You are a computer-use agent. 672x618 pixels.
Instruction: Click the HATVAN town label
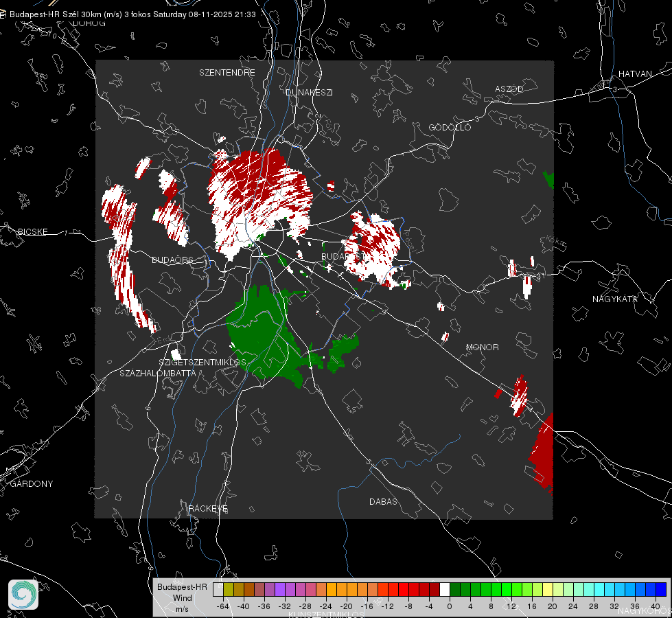pyautogui.click(x=635, y=73)
